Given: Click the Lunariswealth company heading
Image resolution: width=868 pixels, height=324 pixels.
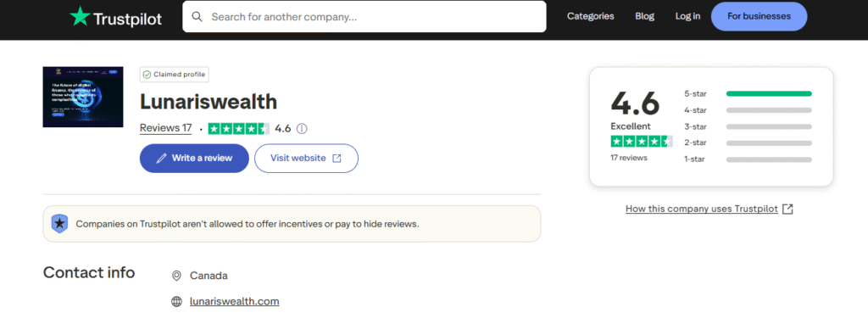Looking at the screenshot, I should click(209, 102).
